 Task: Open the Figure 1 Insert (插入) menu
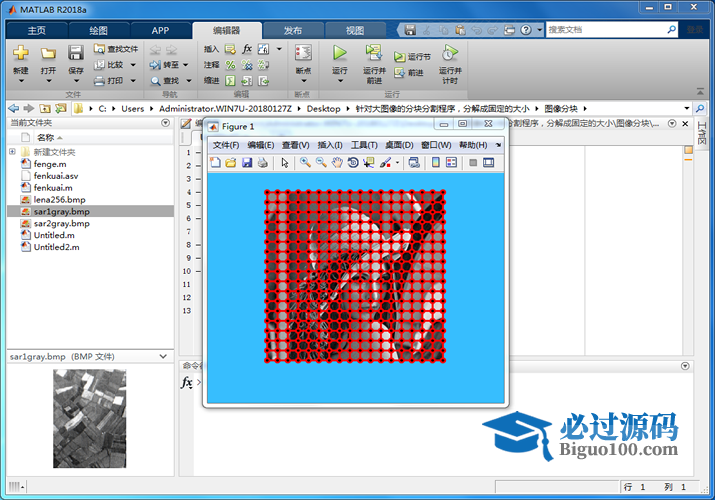pos(330,145)
